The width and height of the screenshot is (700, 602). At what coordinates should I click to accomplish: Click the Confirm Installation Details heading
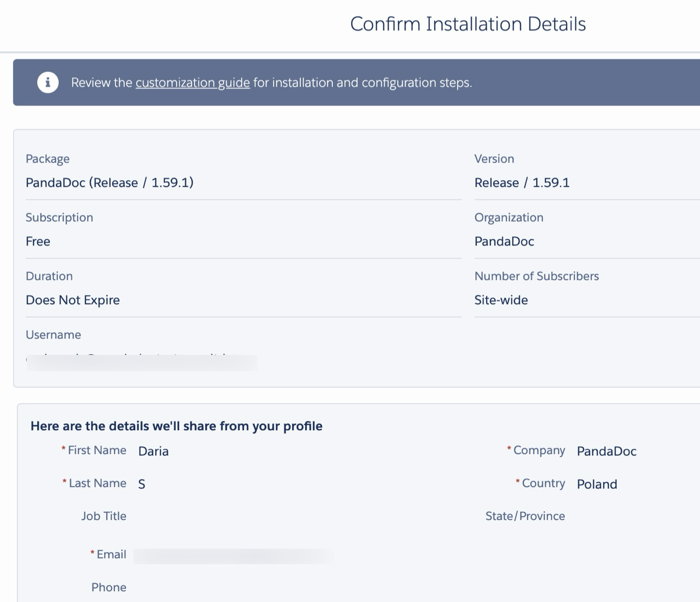tap(468, 24)
